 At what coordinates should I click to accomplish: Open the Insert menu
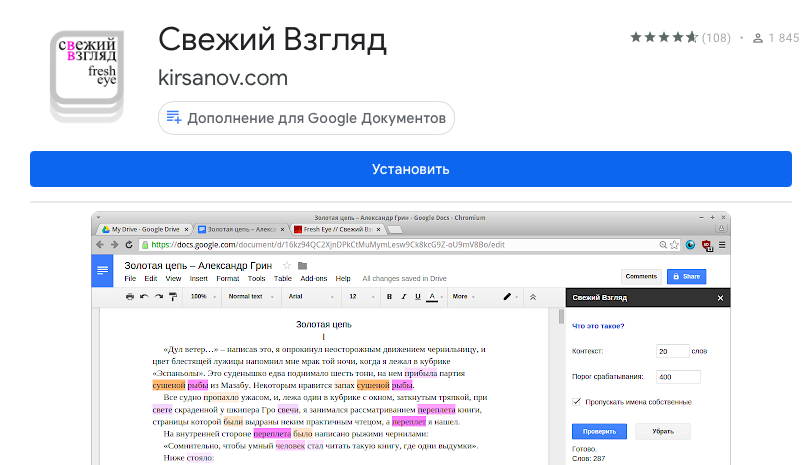click(198, 279)
